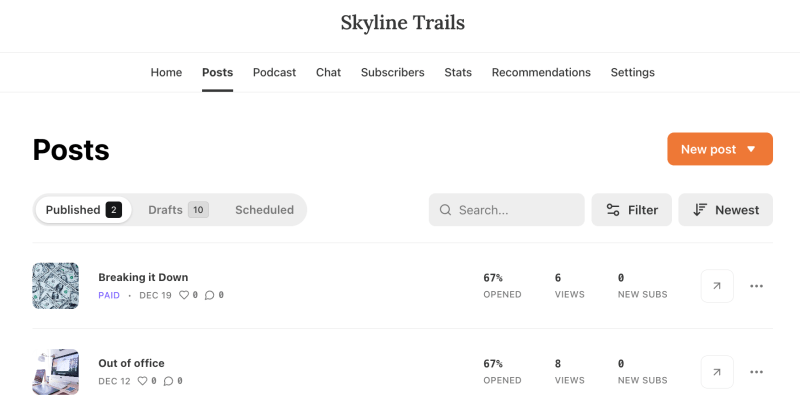
Task: Open the Subscribers tab
Action: tap(392, 73)
